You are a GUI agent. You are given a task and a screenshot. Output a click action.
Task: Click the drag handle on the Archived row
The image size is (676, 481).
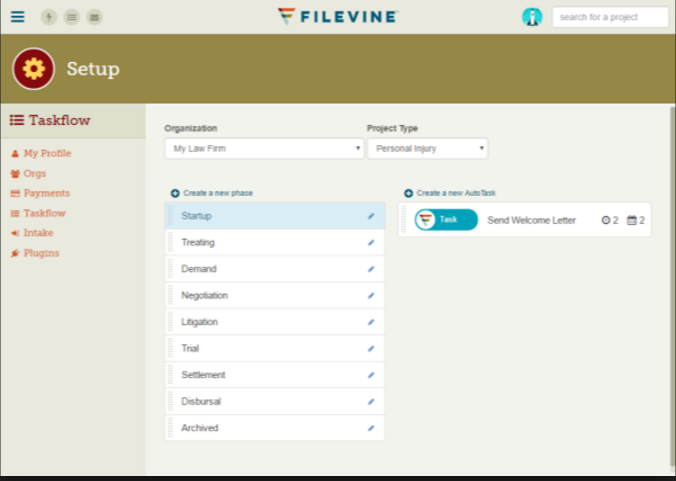pyautogui.click(x=170, y=428)
